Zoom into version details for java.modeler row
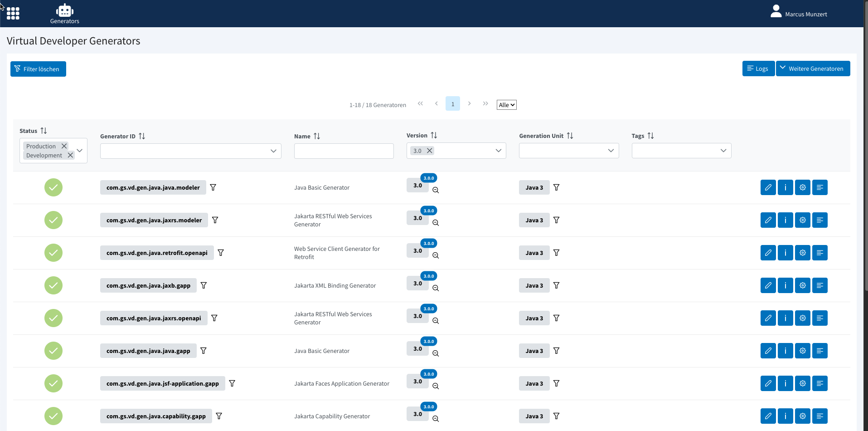The height and width of the screenshot is (431, 868). click(x=436, y=190)
